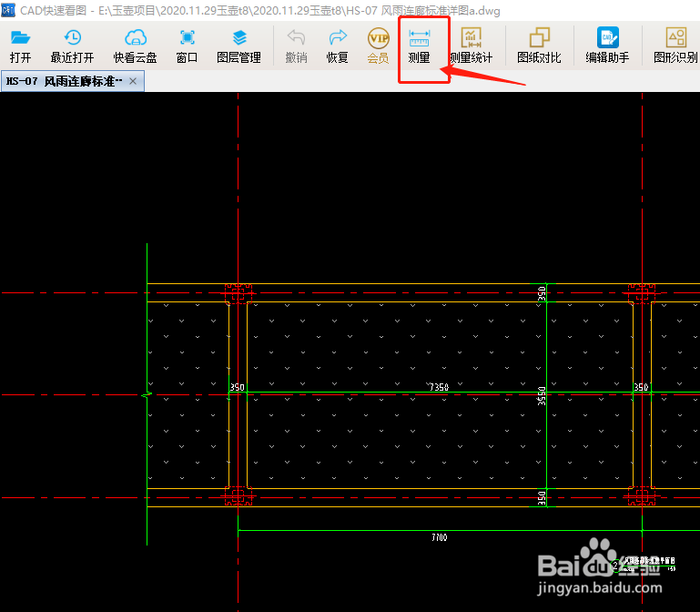Launch 图纸对比 drawing comparison
700x612 pixels.
pyautogui.click(x=539, y=46)
